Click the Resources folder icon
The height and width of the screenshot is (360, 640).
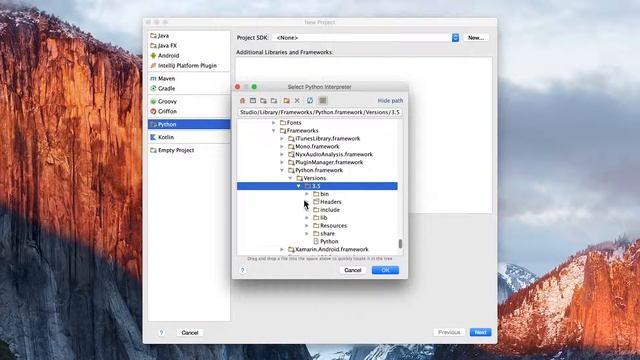pyautogui.click(x=316, y=225)
